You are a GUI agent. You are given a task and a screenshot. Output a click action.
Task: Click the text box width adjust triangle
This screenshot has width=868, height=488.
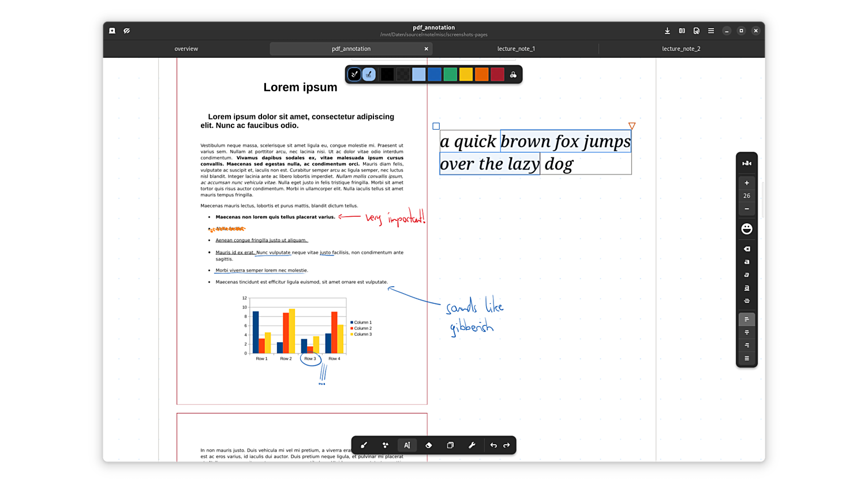click(632, 126)
